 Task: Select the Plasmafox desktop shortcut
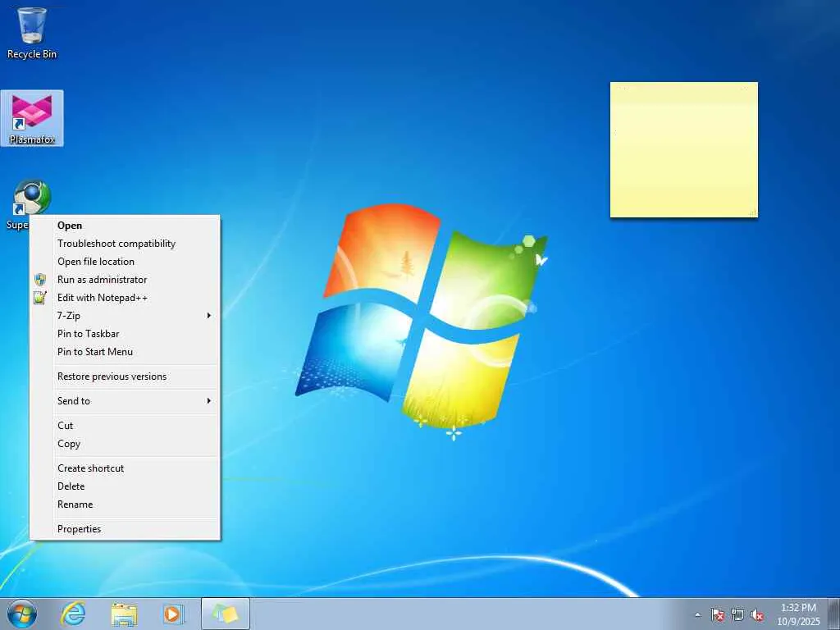click(x=32, y=118)
